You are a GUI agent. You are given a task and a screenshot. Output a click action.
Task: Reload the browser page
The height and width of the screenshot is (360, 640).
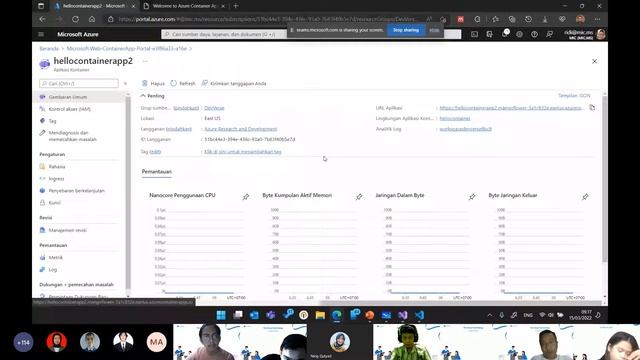[75, 19]
